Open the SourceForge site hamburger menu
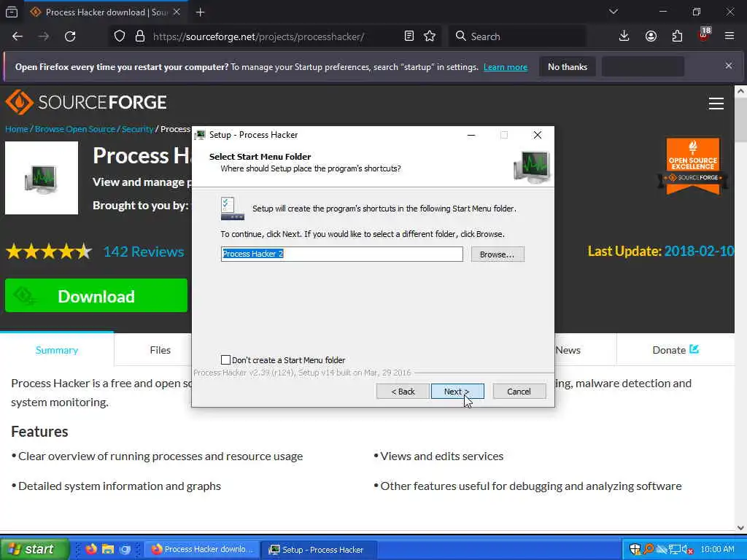This screenshot has width=747, height=560. click(x=716, y=104)
